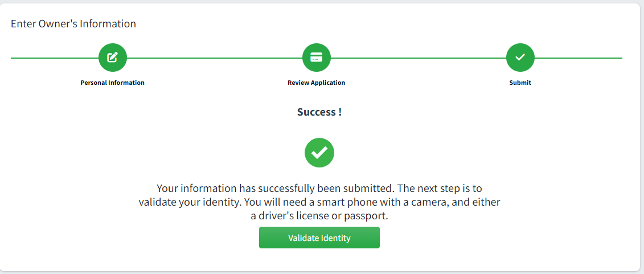Click the Enter Owner's Information heading
644x274 pixels.
[73, 24]
